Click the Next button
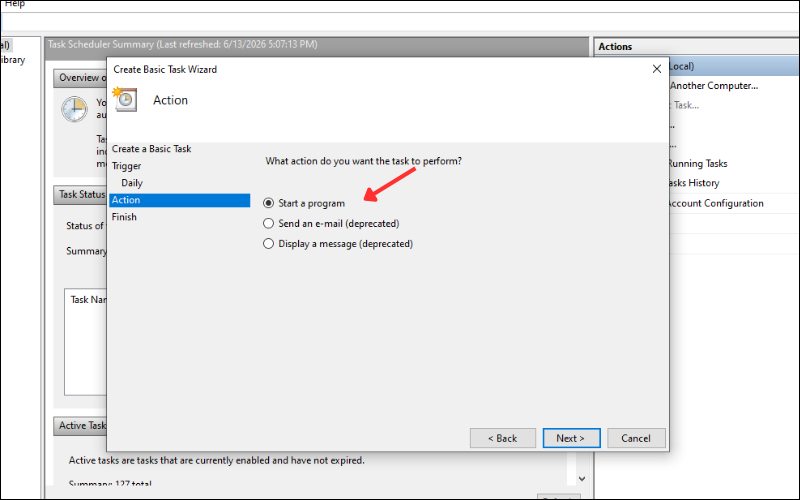 pyautogui.click(x=571, y=438)
